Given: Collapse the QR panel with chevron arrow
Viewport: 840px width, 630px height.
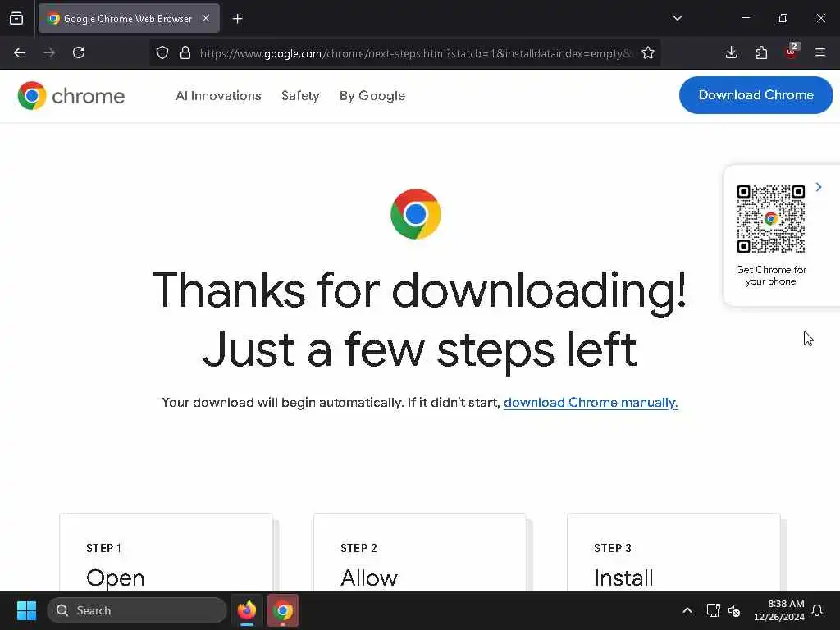Looking at the screenshot, I should [819, 187].
